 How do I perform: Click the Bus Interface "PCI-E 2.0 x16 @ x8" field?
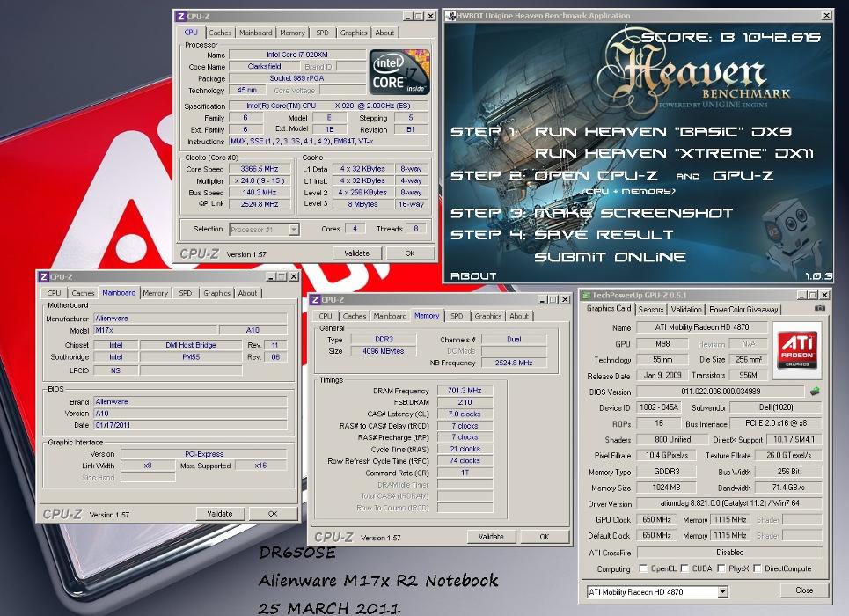point(776,423)
